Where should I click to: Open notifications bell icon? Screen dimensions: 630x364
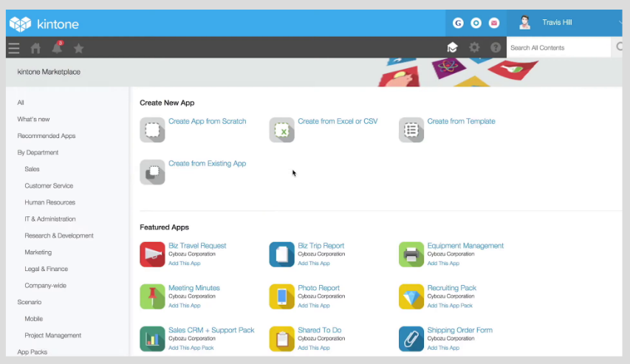pyautogui.click(x=58, y=47)
